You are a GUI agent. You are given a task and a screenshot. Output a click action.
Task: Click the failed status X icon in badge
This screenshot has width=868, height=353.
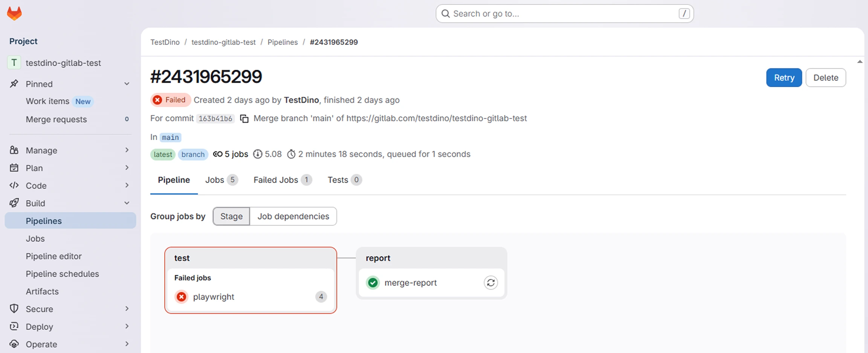157,100
